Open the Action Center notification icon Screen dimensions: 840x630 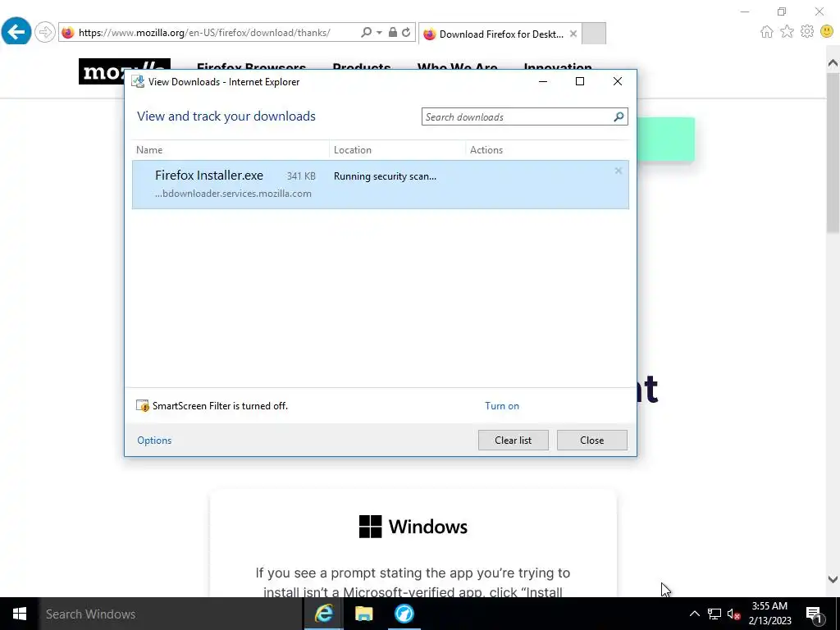coord(814,614)
